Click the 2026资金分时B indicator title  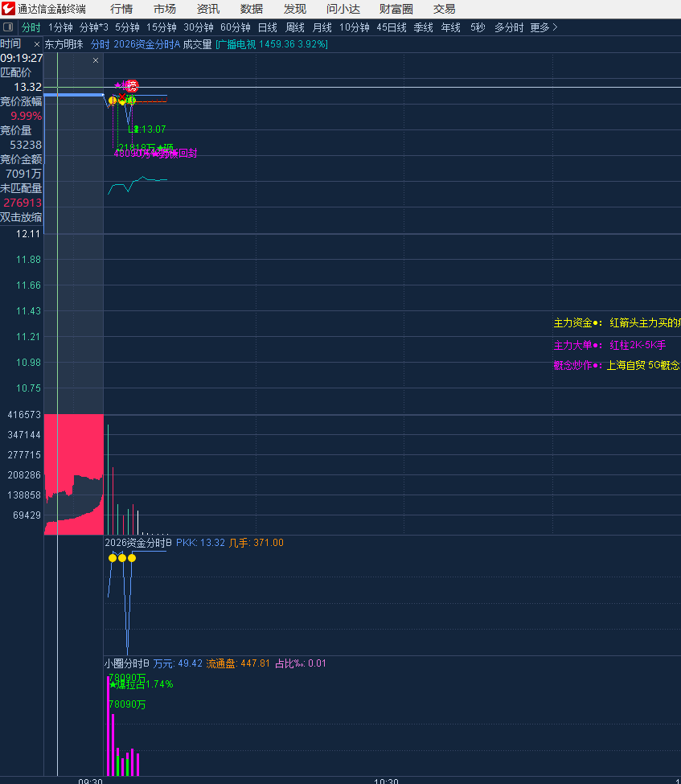[138, 543]
